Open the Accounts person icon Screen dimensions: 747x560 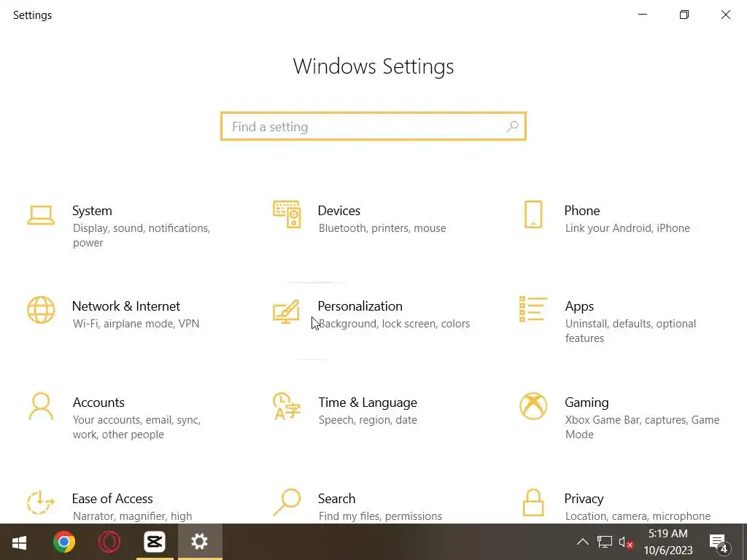pos(41,406)
